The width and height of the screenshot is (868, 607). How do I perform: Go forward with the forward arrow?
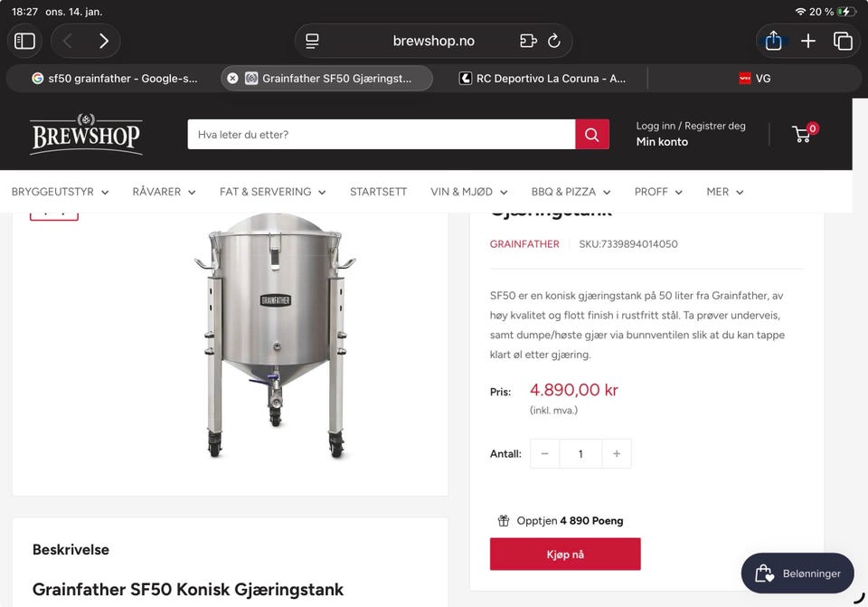pos(103,41)
